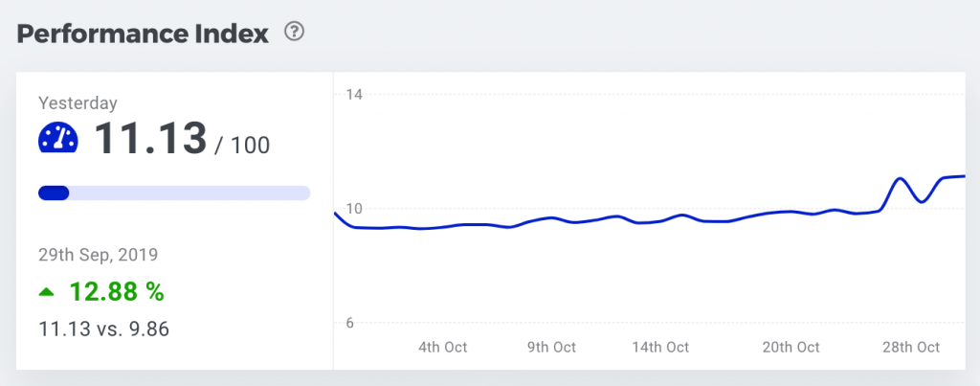Image resolution: width=980 pixels, height=386 pixels.
Task: Click the 10 value on the y-axis
Action: point(354,209)
